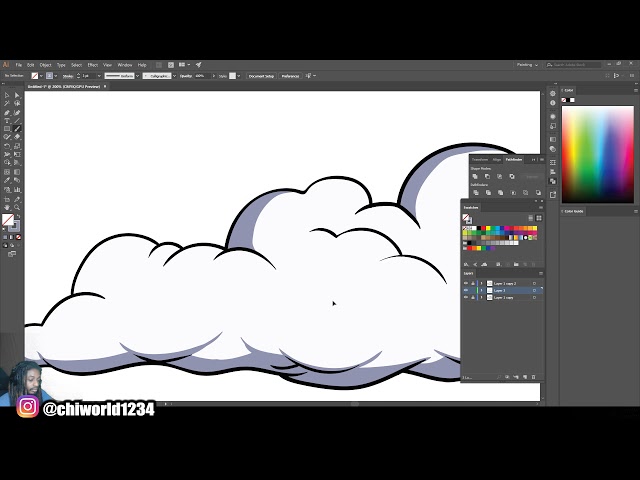This screenshot has width=640, height=480.
Task: Select the Rotate tool
Action: pyautogui.click(x=7, y=146)
